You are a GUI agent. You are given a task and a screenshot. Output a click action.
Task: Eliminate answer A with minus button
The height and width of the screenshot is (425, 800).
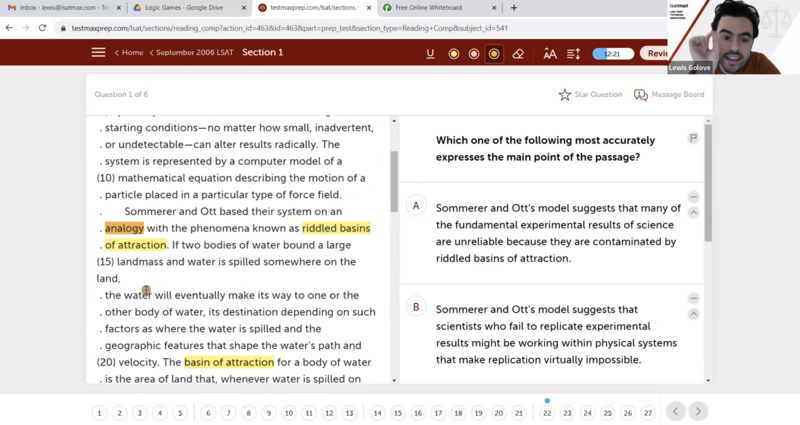tap(693, 197)
